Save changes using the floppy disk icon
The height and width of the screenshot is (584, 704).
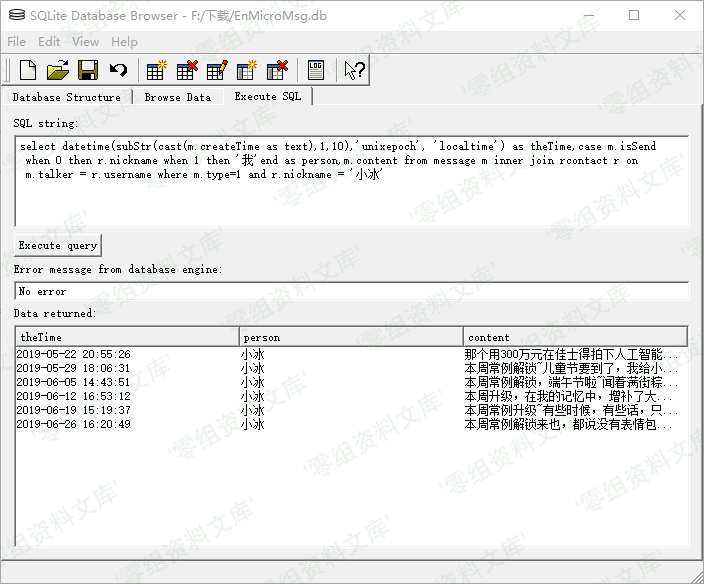pos(88,70)
